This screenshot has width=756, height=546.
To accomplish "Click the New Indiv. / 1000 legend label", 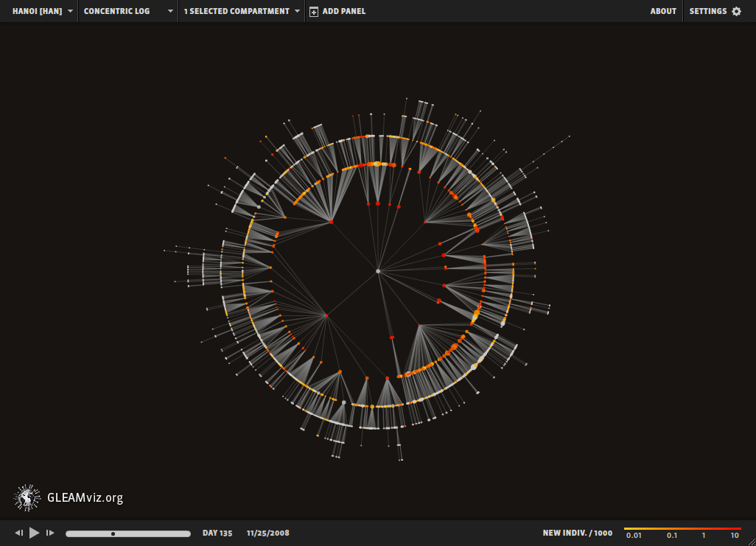I will tap(577, 533).
